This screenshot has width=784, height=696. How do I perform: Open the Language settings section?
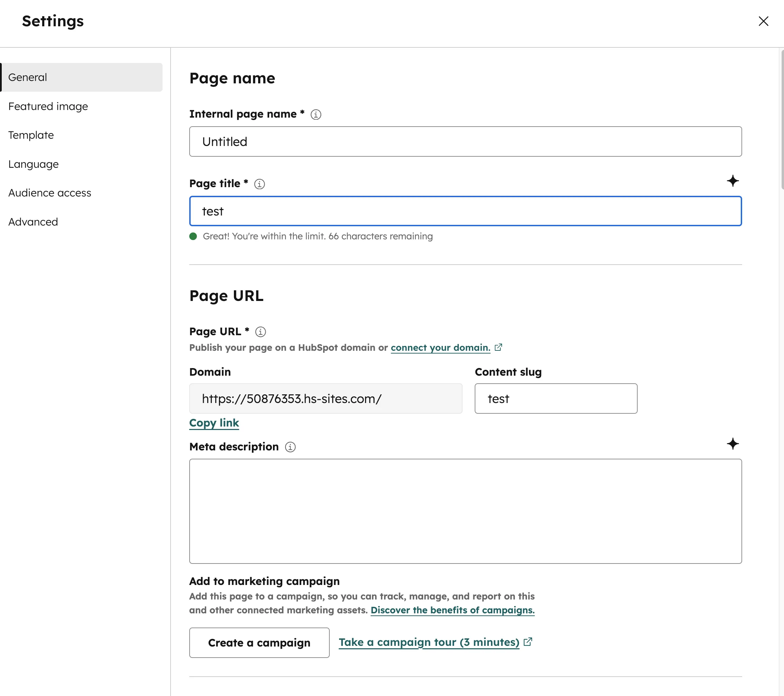(x=33, y=164)
